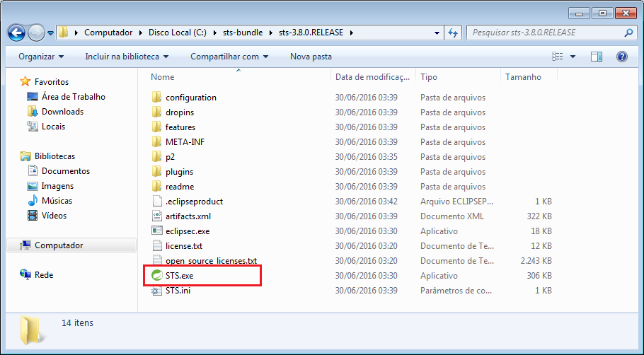Click the magnifier search icon
644x355 pixels.
628,33
